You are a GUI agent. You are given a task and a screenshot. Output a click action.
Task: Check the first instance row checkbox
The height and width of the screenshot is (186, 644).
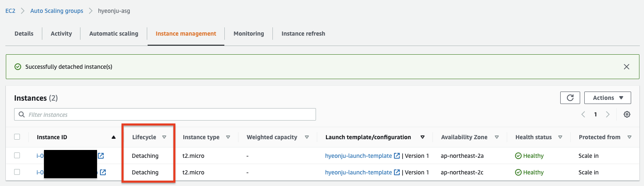point(17,155)
